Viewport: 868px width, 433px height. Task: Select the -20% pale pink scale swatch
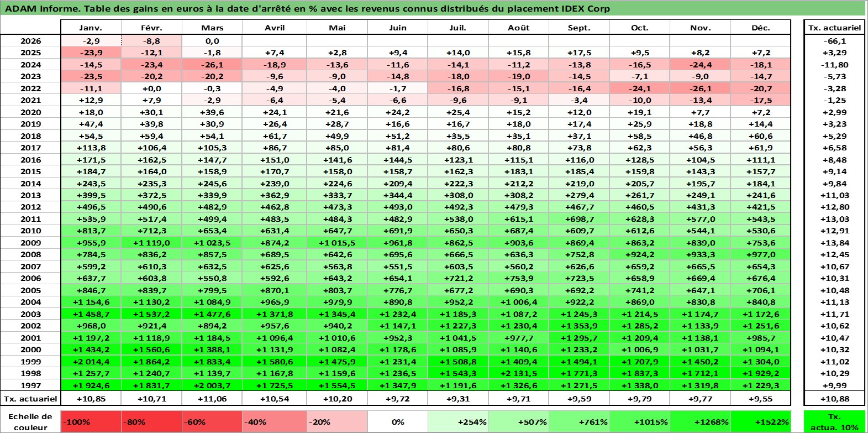[337, 421]
